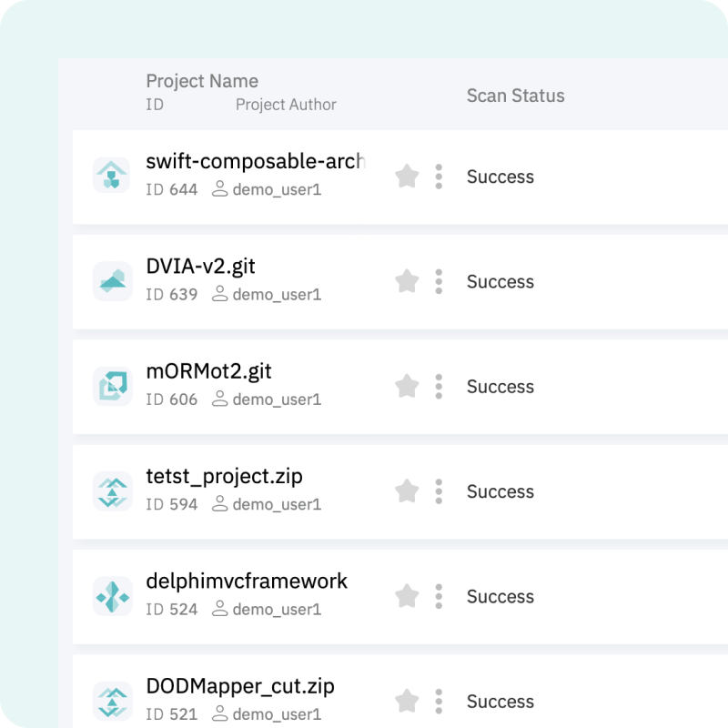Click the Success status of mORMot2.git

500,386
